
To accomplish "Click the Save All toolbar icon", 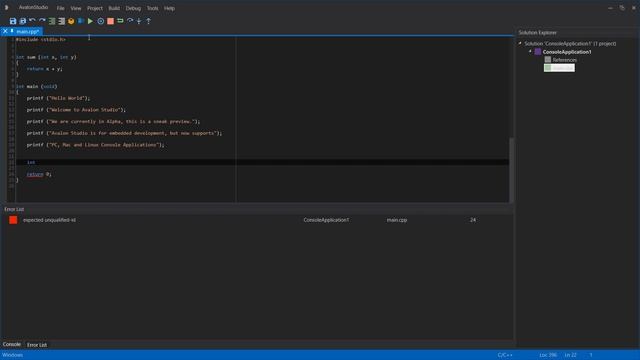I will coord(23,21).
